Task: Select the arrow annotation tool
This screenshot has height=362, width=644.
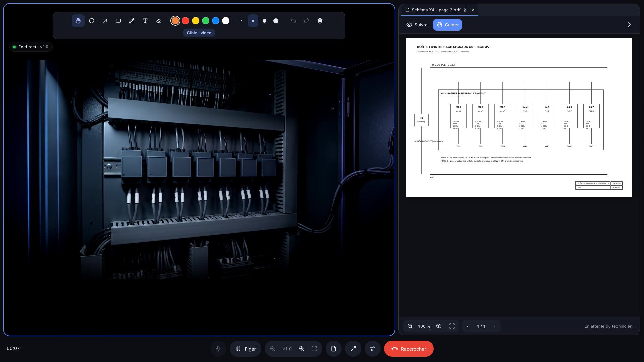Action: (x=105, y=21)
